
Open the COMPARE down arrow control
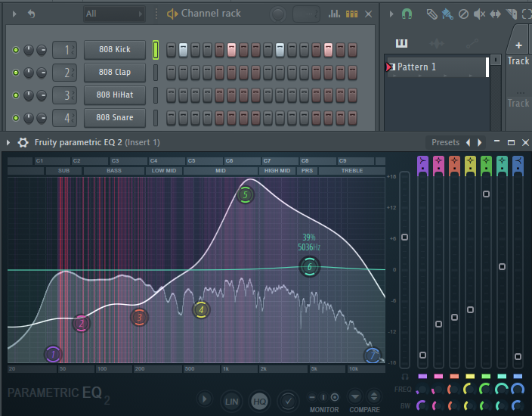355,396
